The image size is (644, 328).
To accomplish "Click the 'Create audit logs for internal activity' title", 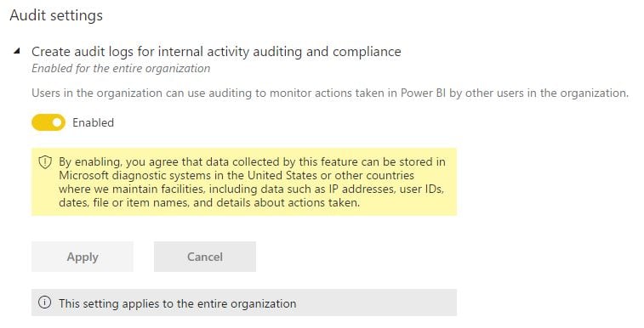I will [x=216, y=52].
